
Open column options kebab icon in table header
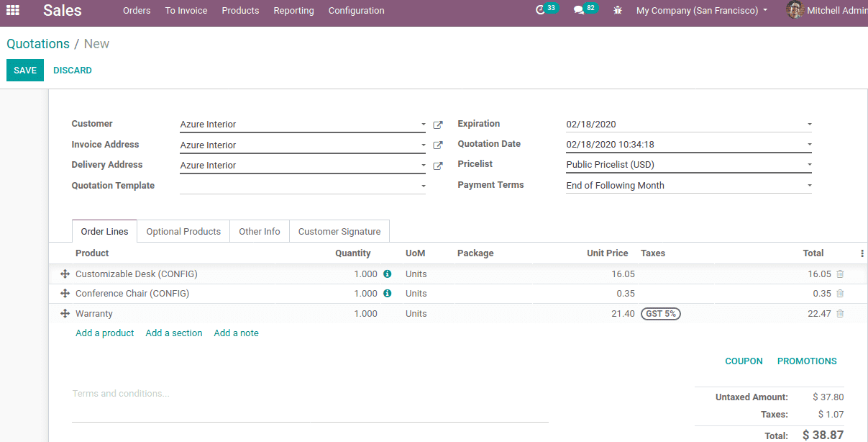click(862, 253)
